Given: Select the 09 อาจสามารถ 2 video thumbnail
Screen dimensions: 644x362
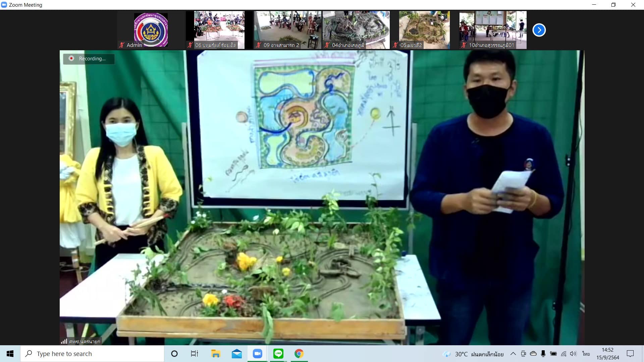Looking at the screenshot, I should pos(288,30).
